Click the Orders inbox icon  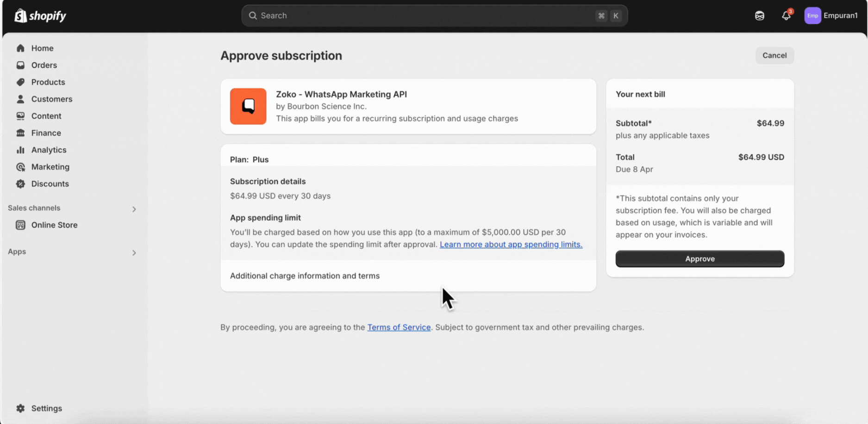tap(20, 65)
